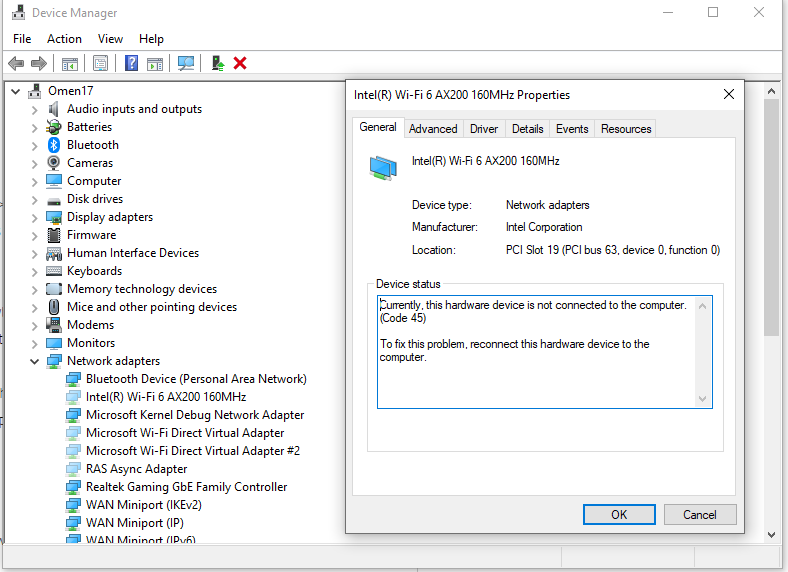The image size is (788, 572).
Task: Collapse the Network adapters category
Action: 35,361
